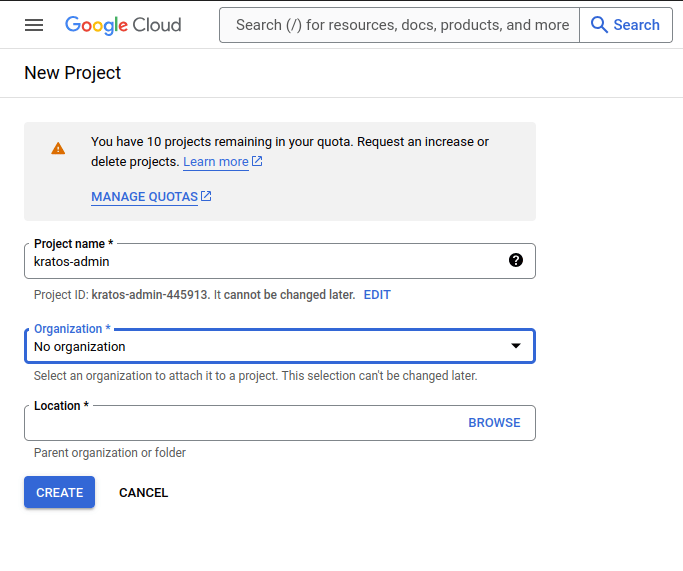Click the external link icon beside Learn more
This screenshot has height=571, width=683.
257,161
